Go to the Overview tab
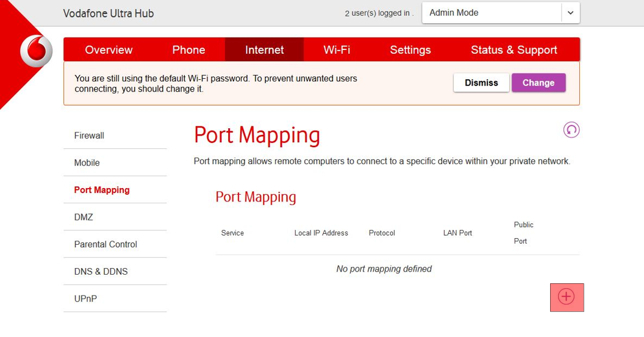 pos(109,50)
